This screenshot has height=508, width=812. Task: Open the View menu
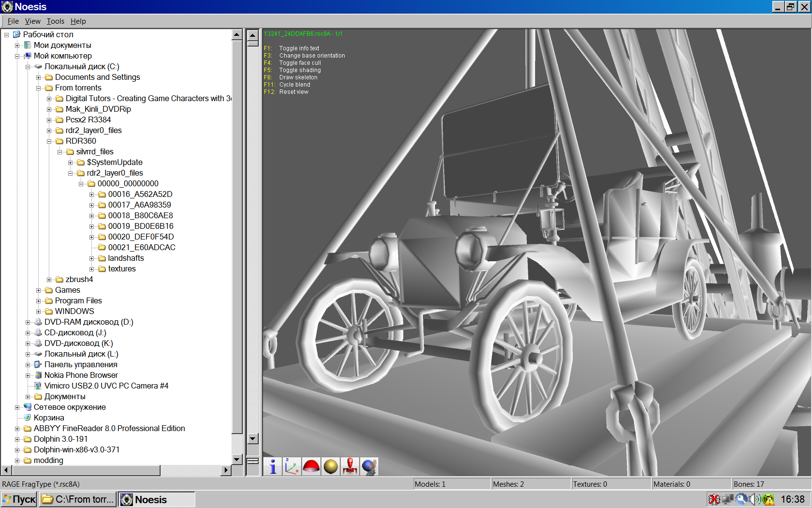click(x=32, y=21)
